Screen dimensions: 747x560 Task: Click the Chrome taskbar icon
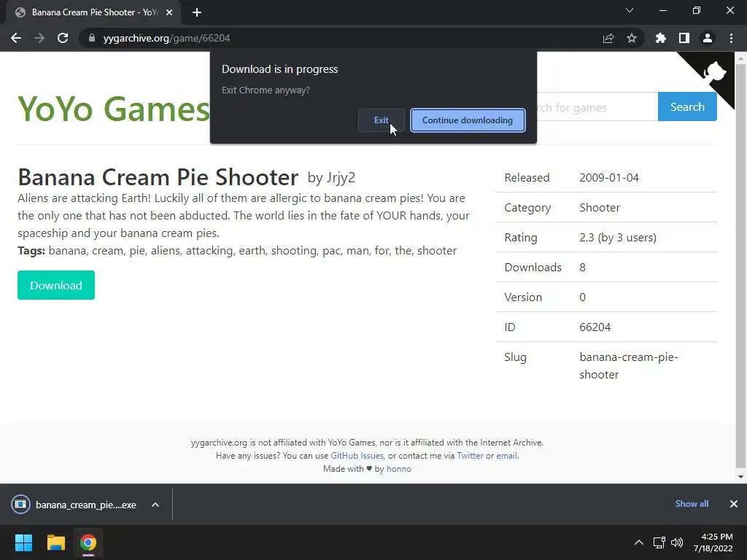(88, 542)
